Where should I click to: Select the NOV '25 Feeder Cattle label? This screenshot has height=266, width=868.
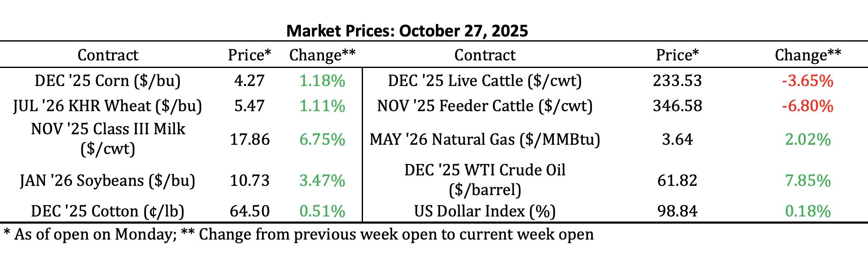point(485,106)
